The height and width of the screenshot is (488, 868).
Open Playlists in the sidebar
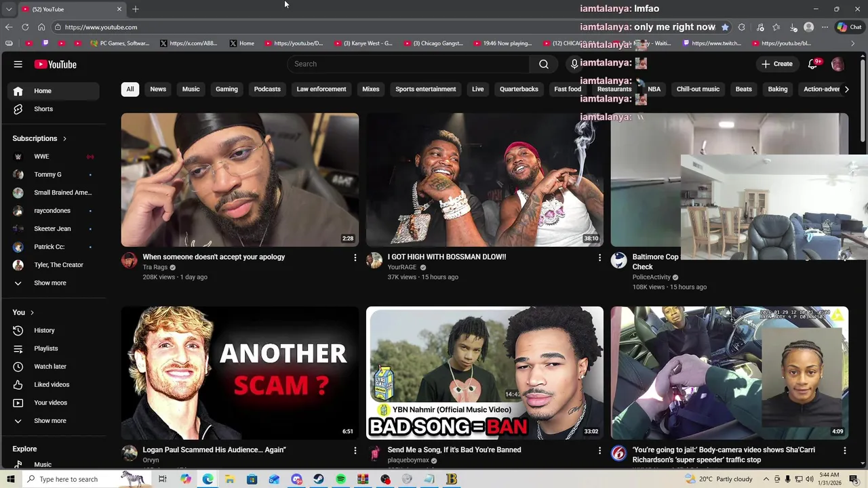point(52,348)
